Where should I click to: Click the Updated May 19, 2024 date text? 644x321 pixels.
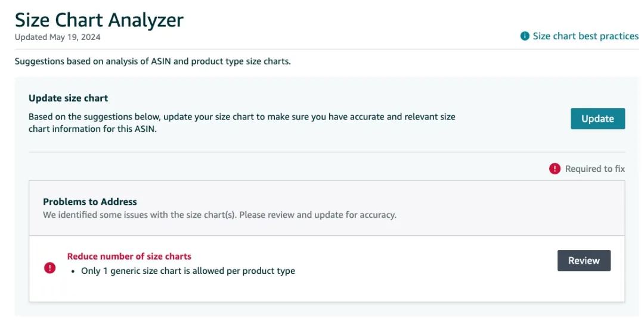pyautogui.click(x=58, y=37)
